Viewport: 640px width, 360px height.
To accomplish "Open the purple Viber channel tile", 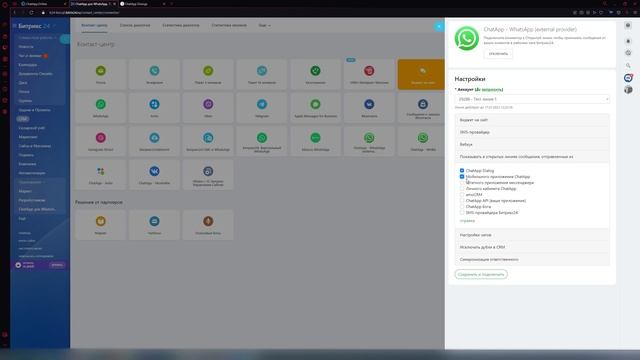I will point(208,108).
